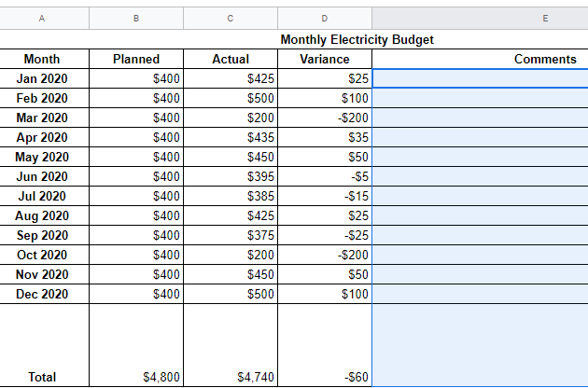The width and height of the screenshot is (588, 388).
Task: Select Feb 2020 actual value $500
Action: coord(231,98)
